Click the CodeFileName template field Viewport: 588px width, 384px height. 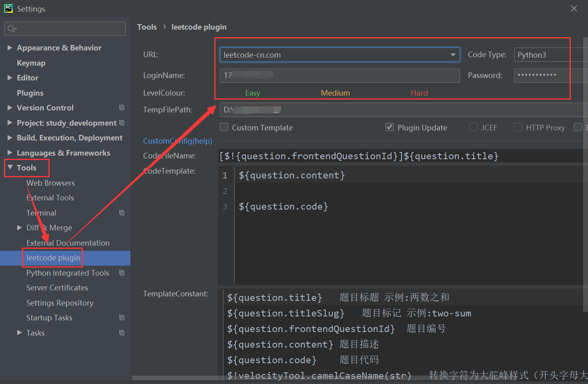click(403, 156)
